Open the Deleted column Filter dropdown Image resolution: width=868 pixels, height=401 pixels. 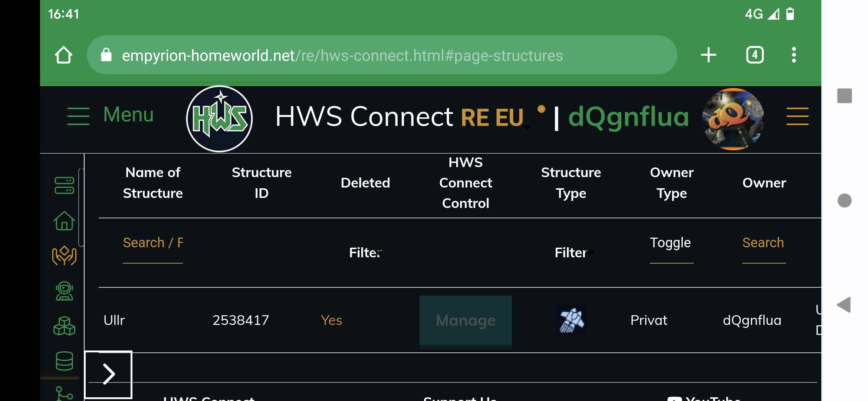point(365,252)
